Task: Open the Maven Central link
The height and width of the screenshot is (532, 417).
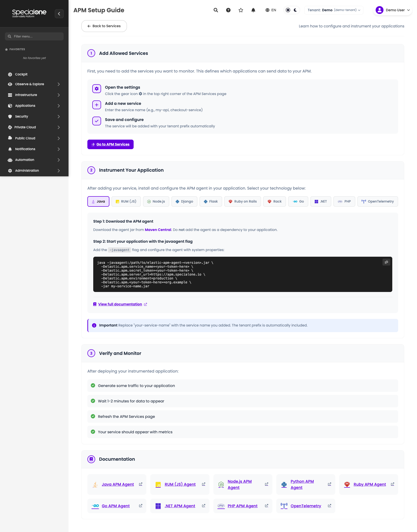Action: coord(158,230)
